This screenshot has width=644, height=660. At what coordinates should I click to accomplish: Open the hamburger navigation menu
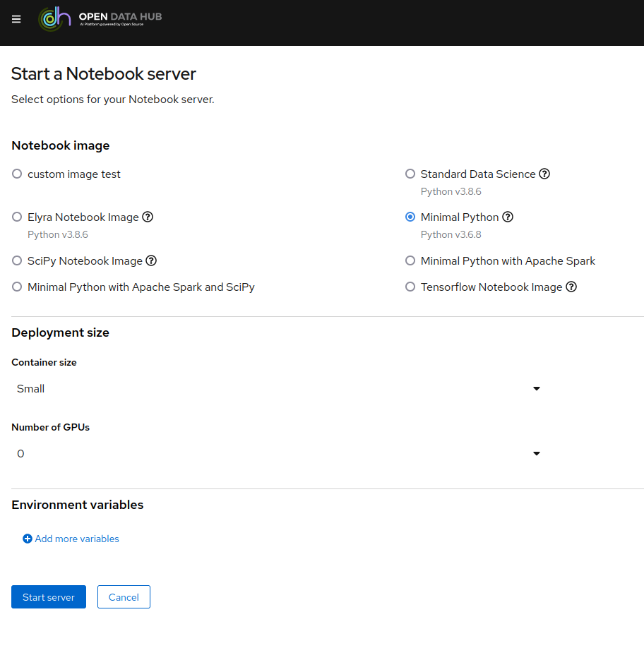pos(16,19)
